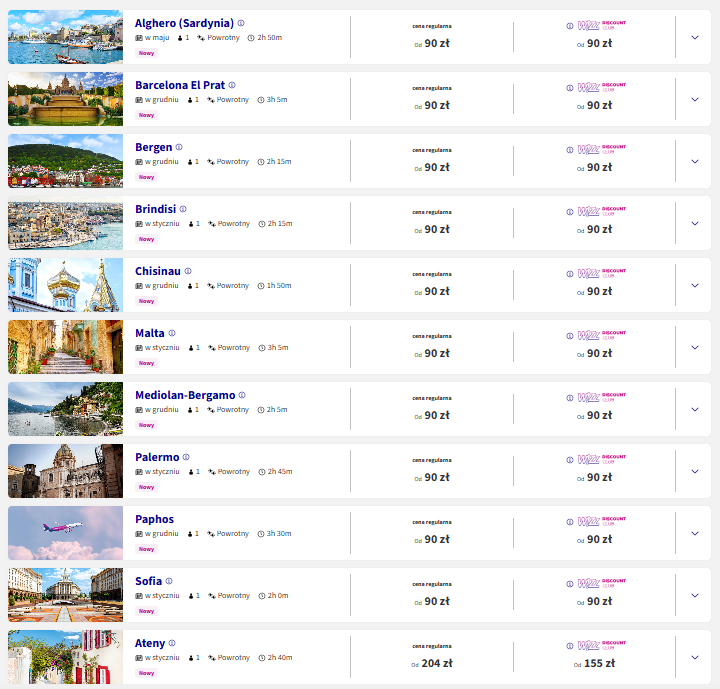Screen dimensions: 720x689
Task: Click info icon beside Barcelona El Prat
Action: [x=232, y=85]
